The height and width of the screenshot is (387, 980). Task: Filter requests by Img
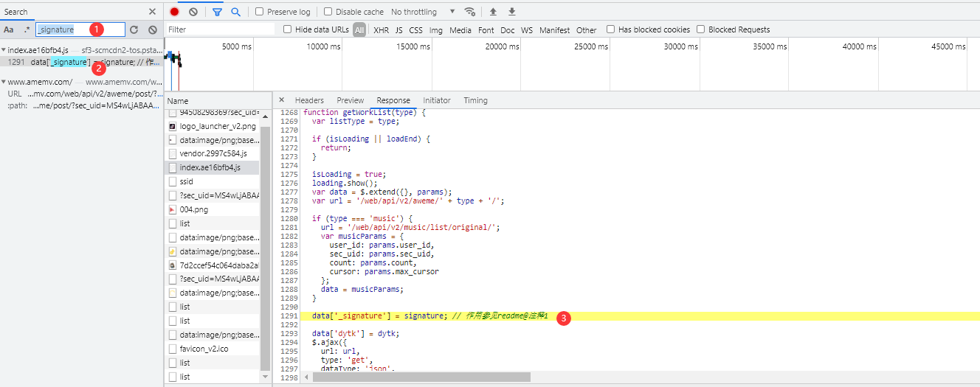click(436, 29)
